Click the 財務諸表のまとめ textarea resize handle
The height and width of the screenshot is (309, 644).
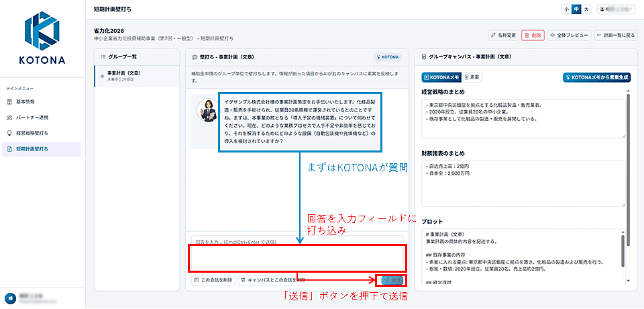tap(623, 204)
